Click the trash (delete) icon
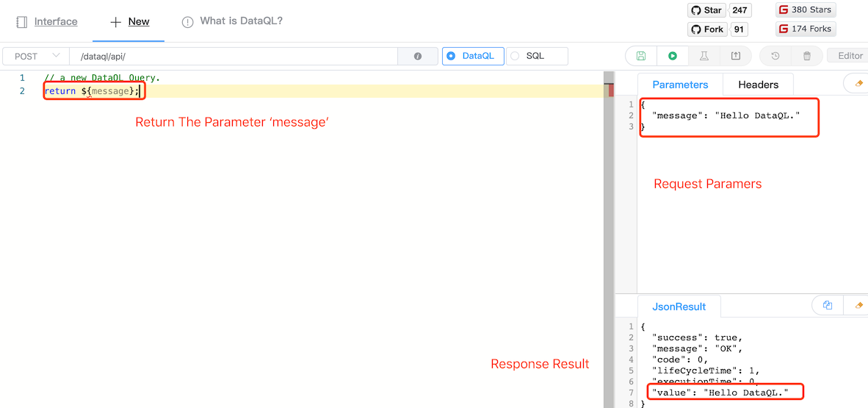 [x=807, y=56]
